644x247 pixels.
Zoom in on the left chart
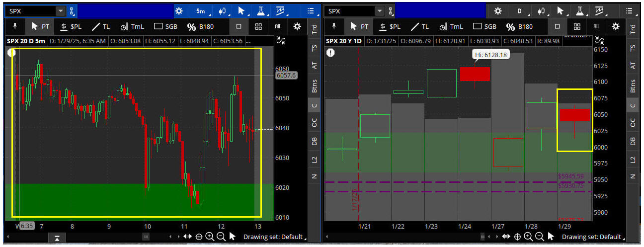click(x=210, y=237)
